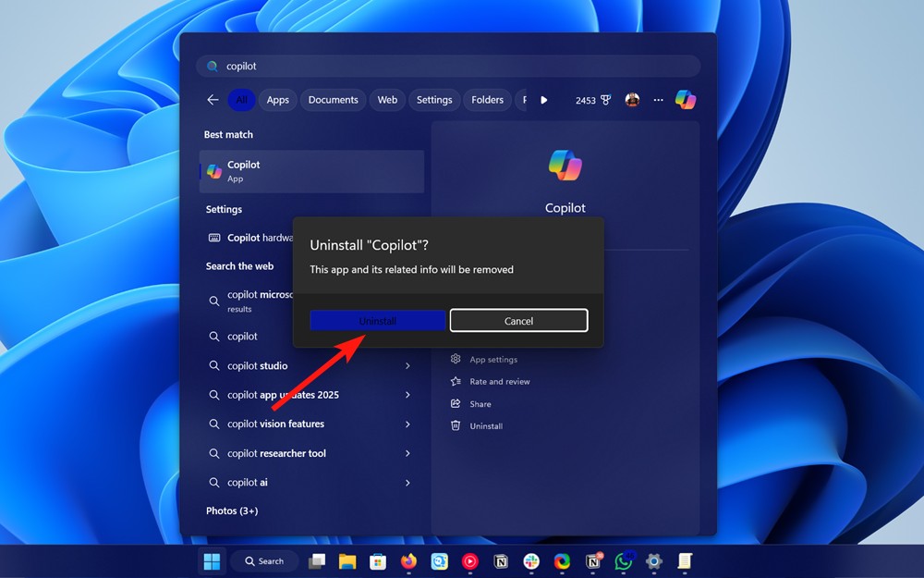Confirm with the Uninstall button in the dialog
This screenshot has width=924, height=578.
378,321
